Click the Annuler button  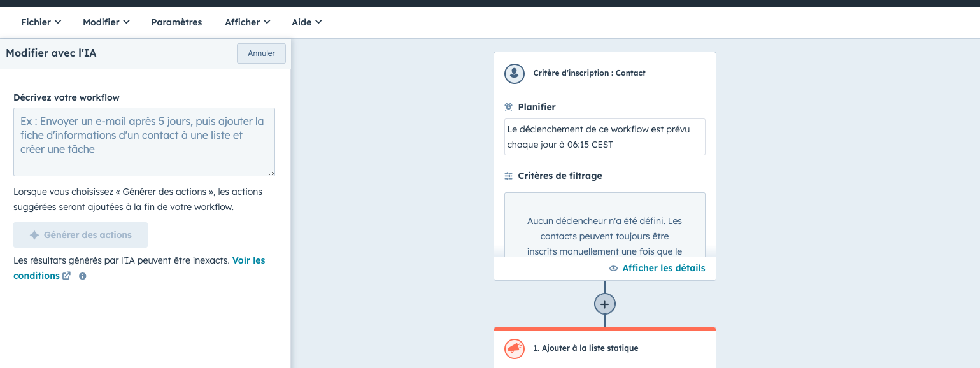261,53
